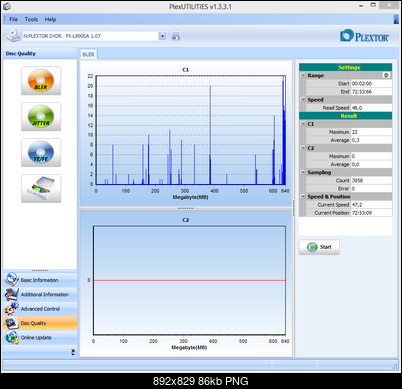Click the Plextor logo

(x=364, y=36)
